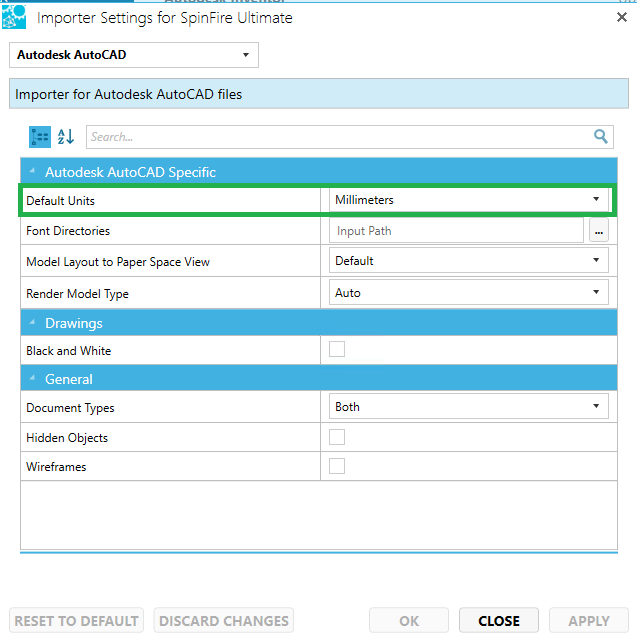Click the Reset to Default button
This screenshot has height=641, width=637.
click(77, 621)
